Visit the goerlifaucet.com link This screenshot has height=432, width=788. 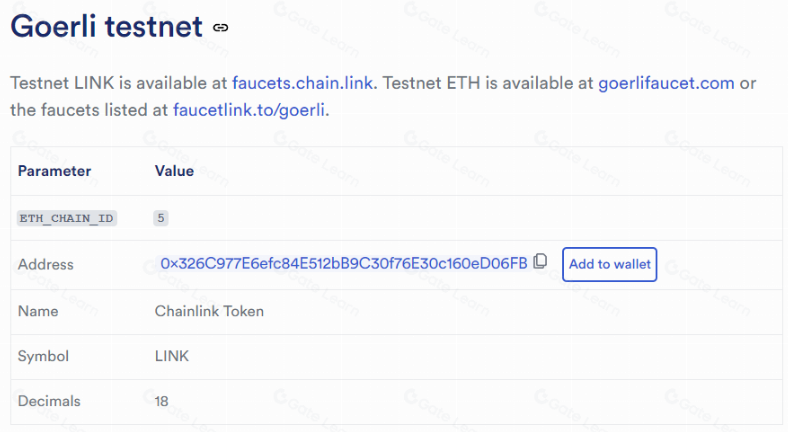[666, 83]
